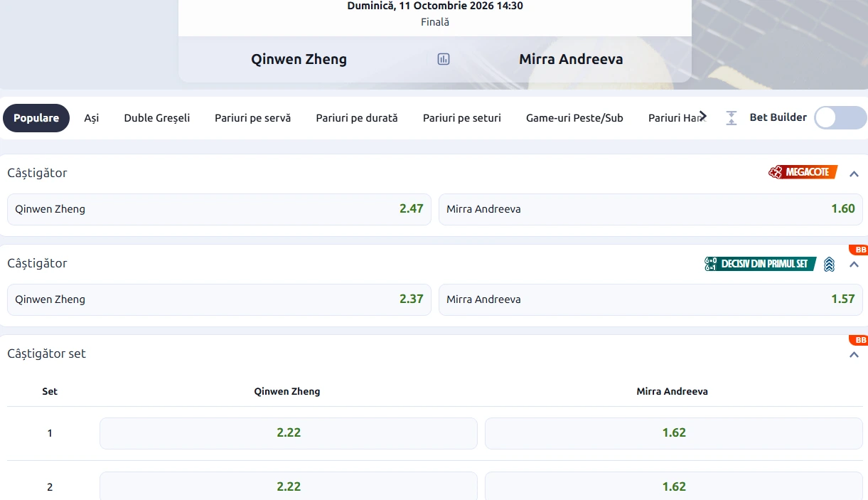
Task: Switch to the Ași tab
Action: click(92, 118)
